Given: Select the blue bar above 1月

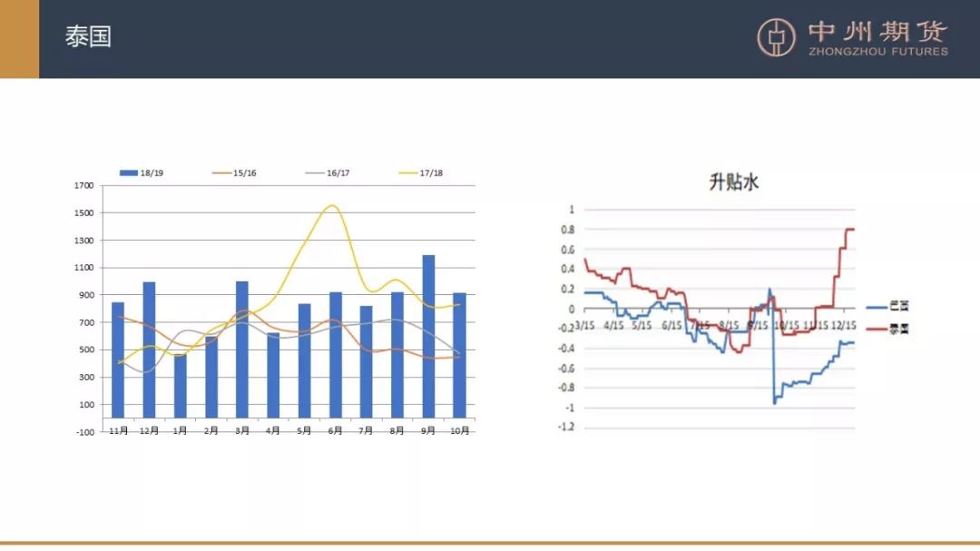Looking at the screenshot, I should tap(180, 386).
